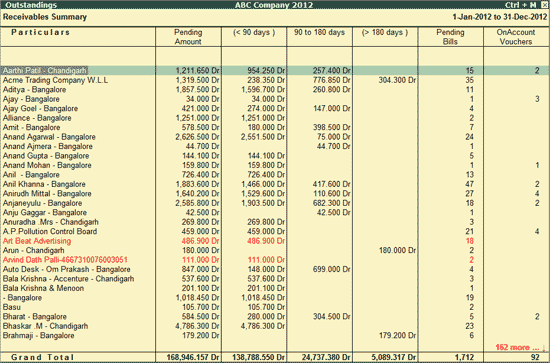Select the Aarthi Patil - Chandigarh row
This screenshot has height=363, width=550.
tap(275, 70)
